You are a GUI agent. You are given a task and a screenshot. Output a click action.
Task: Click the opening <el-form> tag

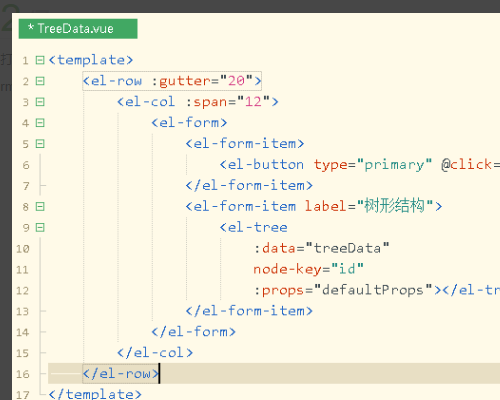(189, 123)
